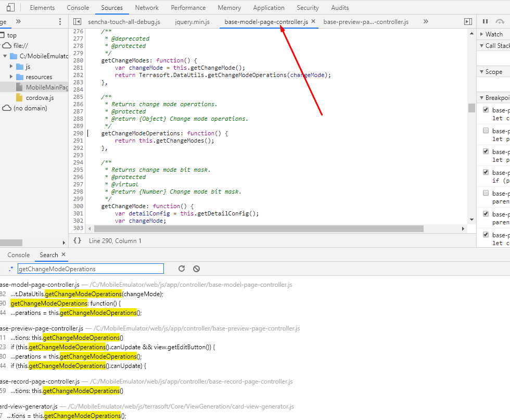
Task: Enable the fifth breakpoint checkbox
Action: (486, 193)
